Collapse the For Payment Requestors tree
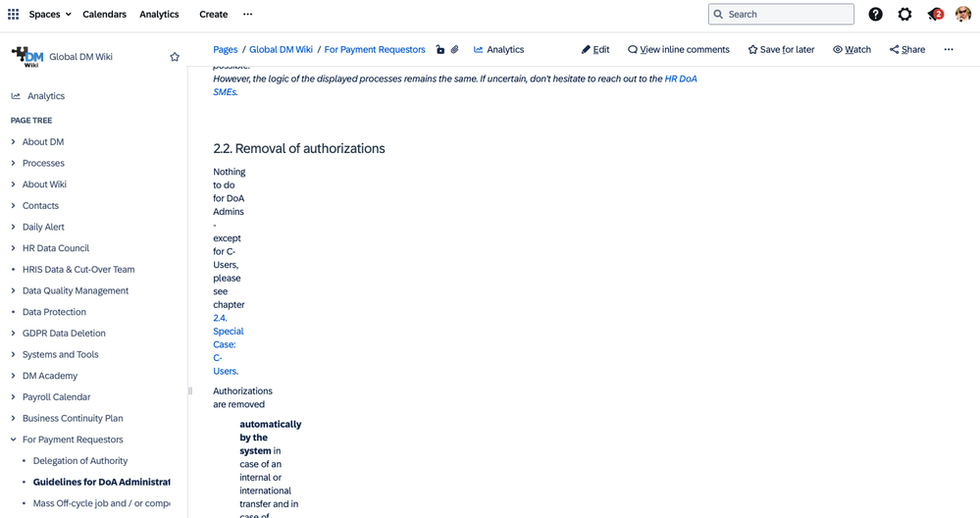Viewport: 980px width, 518px height. point(13,440)
